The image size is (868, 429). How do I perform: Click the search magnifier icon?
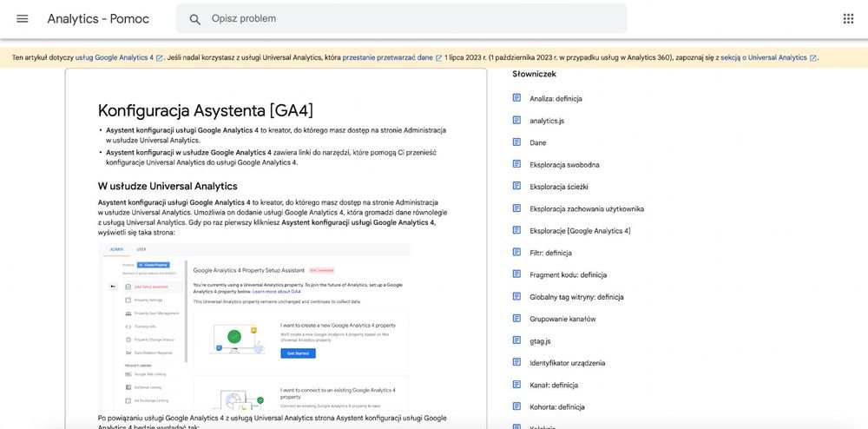coord(194,19)
